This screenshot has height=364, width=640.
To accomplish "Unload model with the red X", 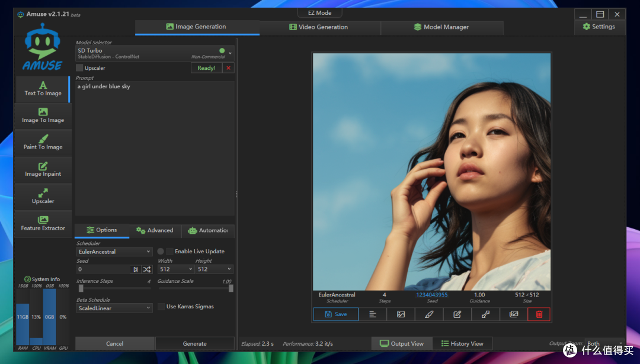I will (x=229, y=68).
